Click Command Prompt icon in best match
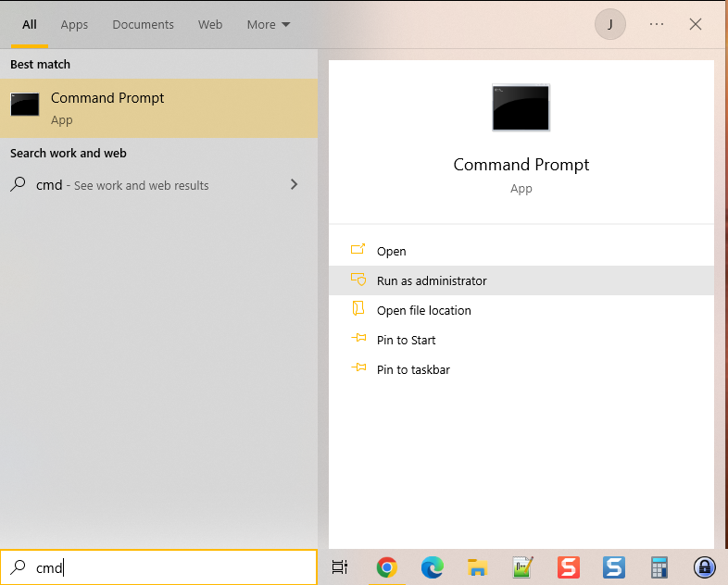Screen dimensions: 728x585 click(x=25, y=105)
